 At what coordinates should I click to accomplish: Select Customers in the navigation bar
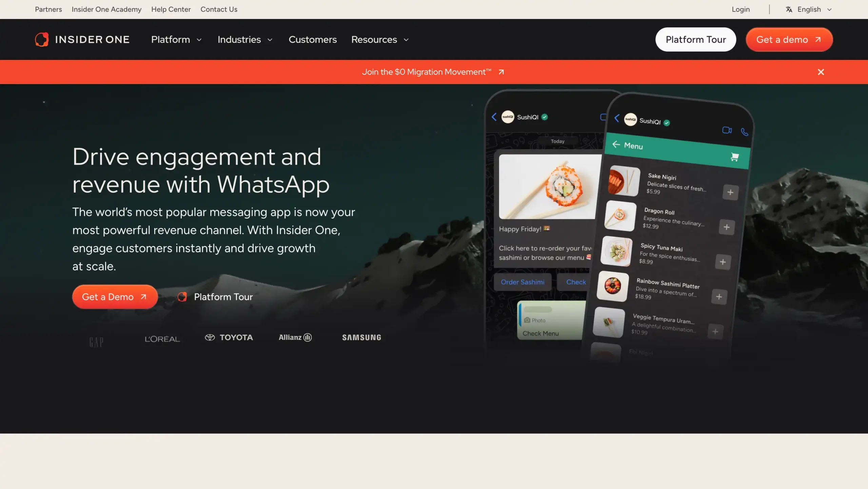pos(312,39)
